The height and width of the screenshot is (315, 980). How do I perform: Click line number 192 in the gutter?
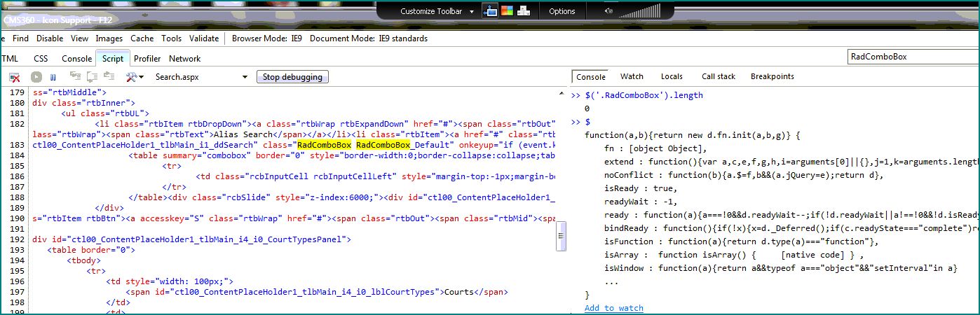pyautogui.click(x=18, y=239)
